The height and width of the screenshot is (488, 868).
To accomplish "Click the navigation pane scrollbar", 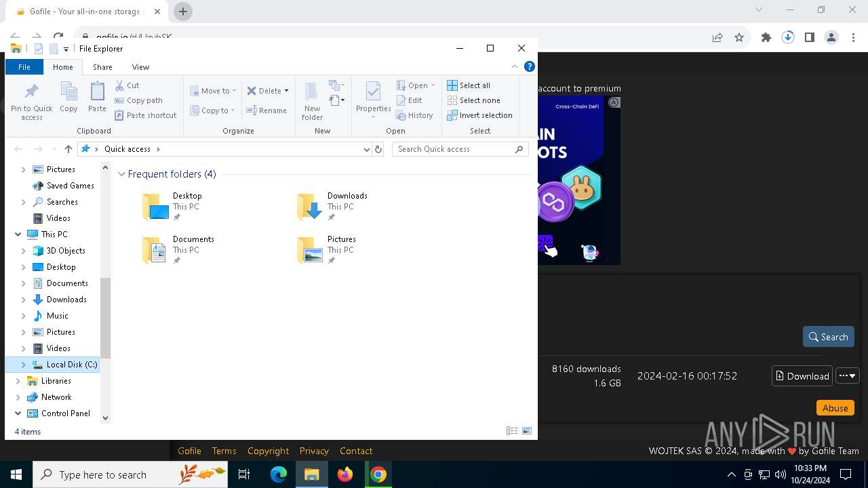I will click(105, 317).
